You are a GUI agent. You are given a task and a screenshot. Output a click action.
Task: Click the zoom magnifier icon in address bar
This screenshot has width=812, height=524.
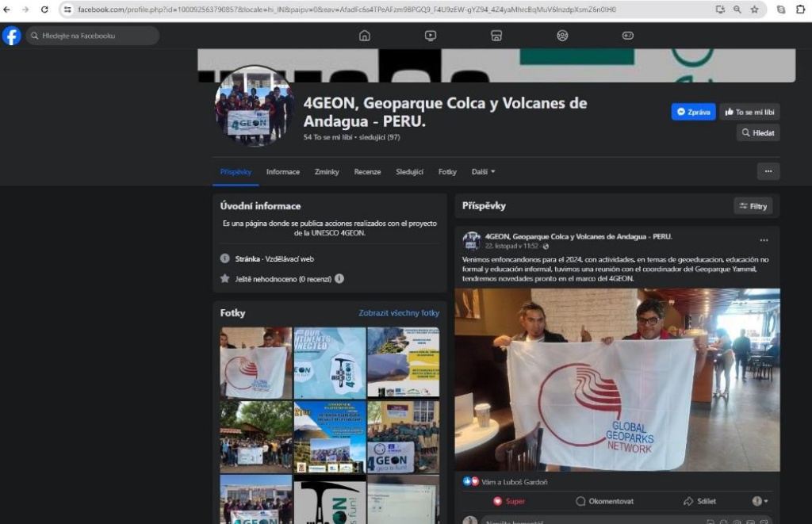pyautogui.click(x=737, y=10)
